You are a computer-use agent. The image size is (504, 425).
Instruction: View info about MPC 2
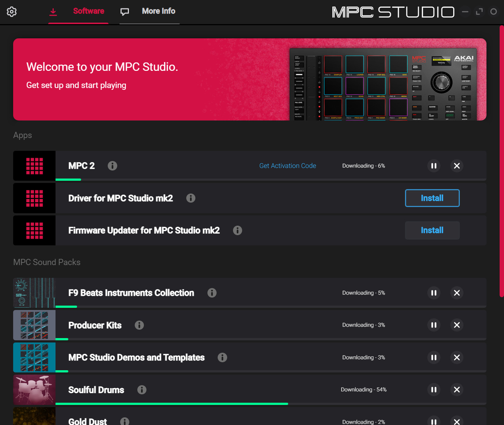click(112, 166)
